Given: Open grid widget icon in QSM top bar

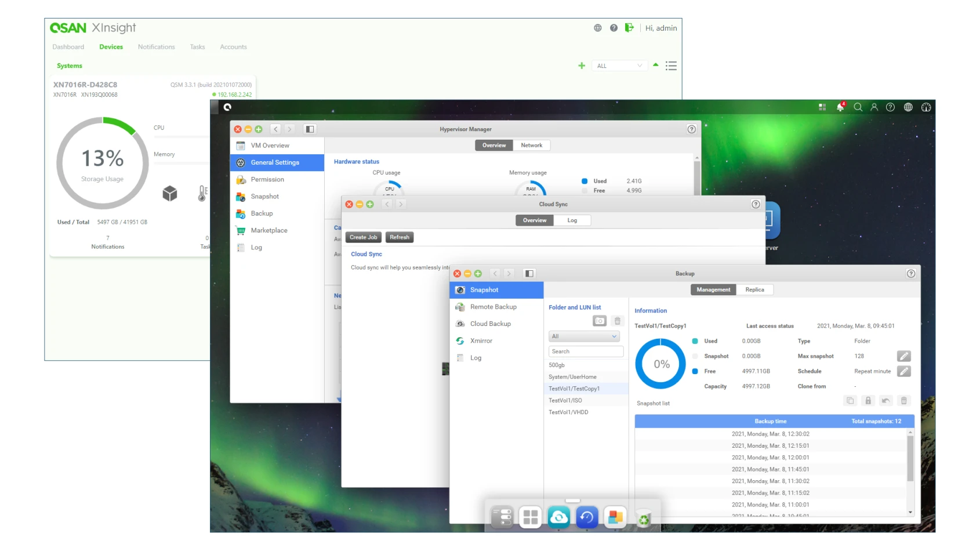Looking at the screenshot, I should pyautogui.click(x=822, y=107).
